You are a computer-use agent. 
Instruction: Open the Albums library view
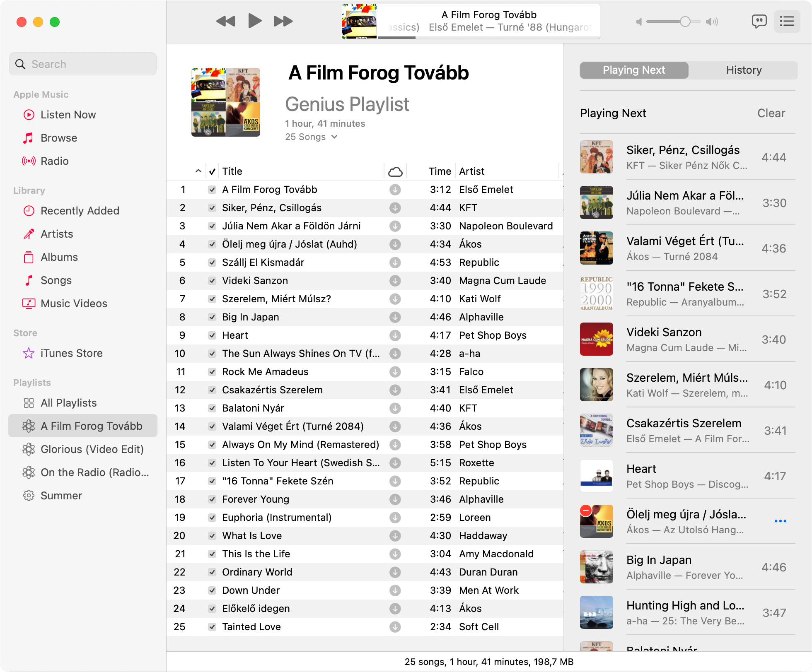[83, 257]
